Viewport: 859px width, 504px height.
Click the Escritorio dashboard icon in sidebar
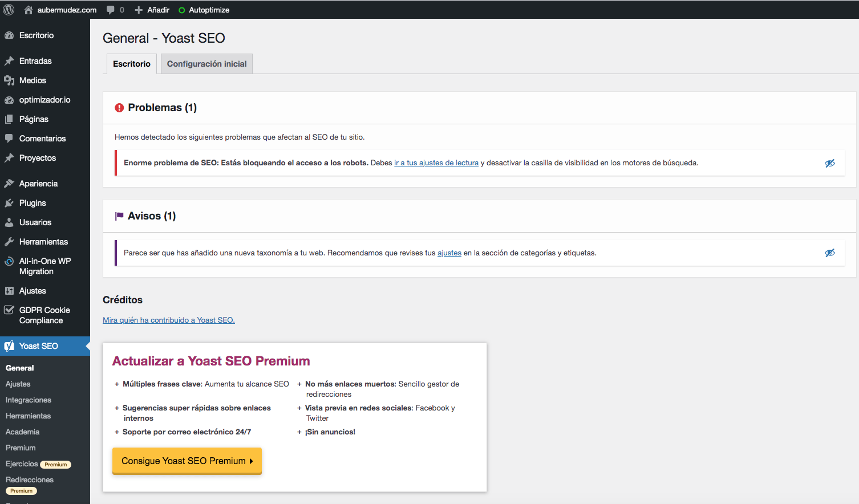point(9,35)
